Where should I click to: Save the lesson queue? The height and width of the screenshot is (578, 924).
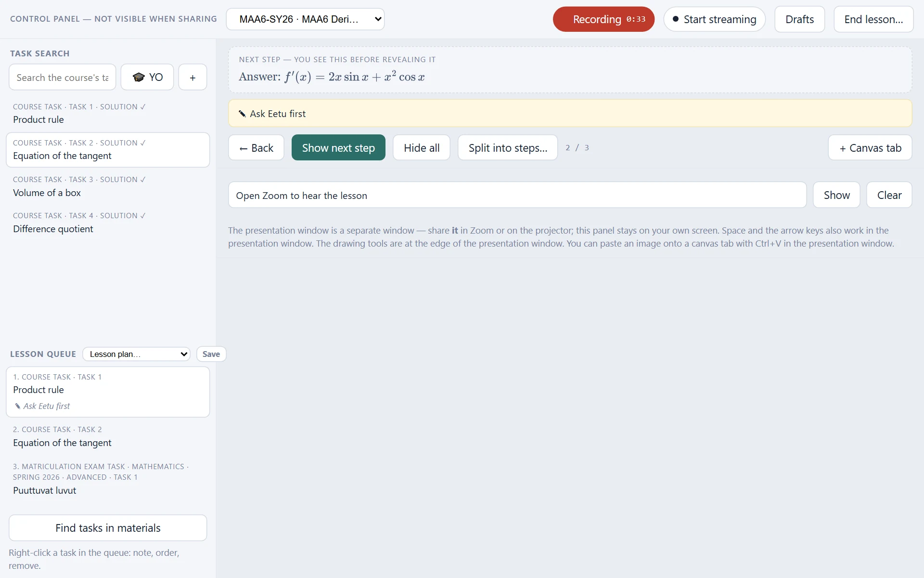211,354
